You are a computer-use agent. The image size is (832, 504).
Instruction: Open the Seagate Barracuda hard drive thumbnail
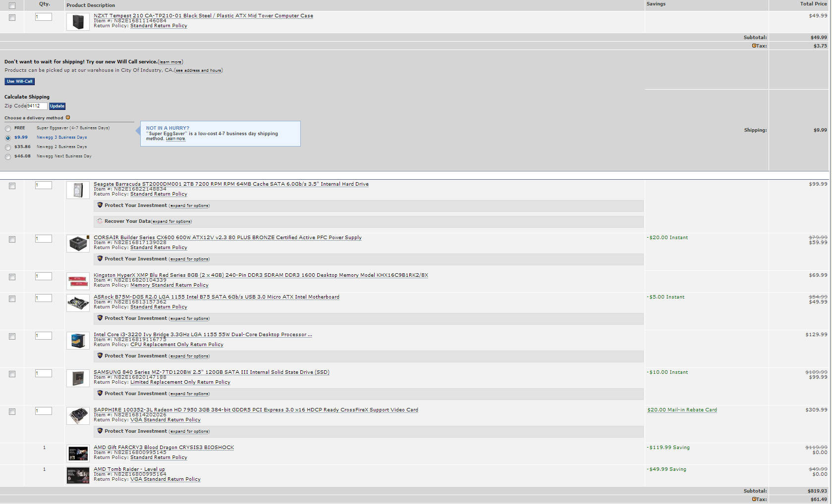point(78,190)
